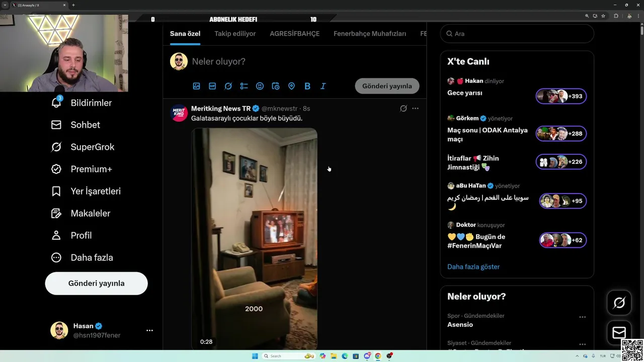644x362 pixels.
Task: Open the Windows Start menu
Action: (255, 356)
